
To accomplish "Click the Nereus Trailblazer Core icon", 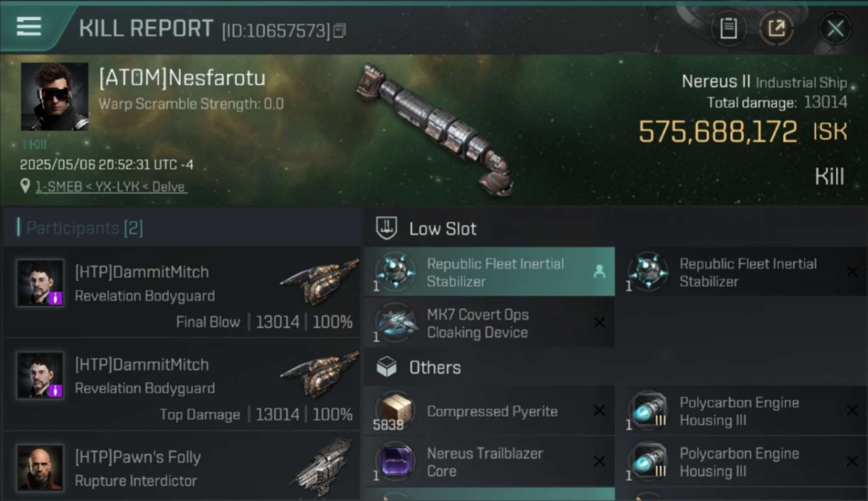I will (395, 462).
